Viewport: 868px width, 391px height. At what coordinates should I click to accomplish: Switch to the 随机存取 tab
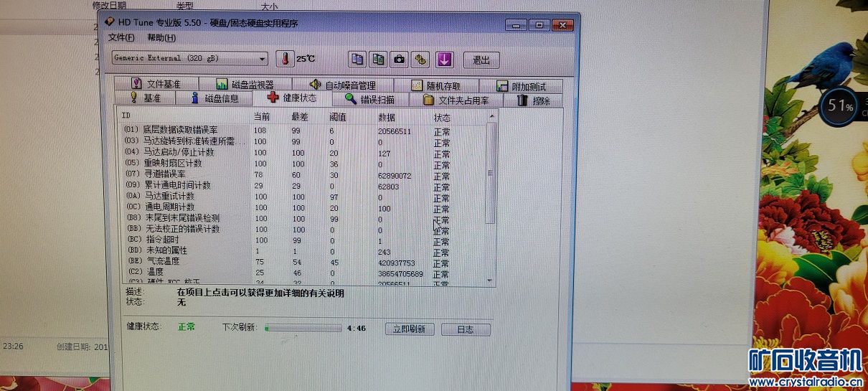436,85
